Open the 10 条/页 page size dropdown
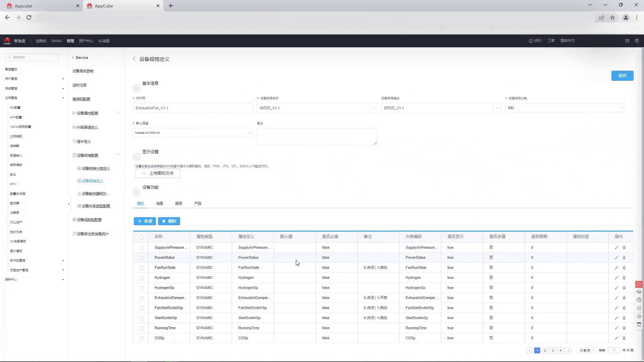The height and width of the screenshot is (362, 644). coord(586,351)
